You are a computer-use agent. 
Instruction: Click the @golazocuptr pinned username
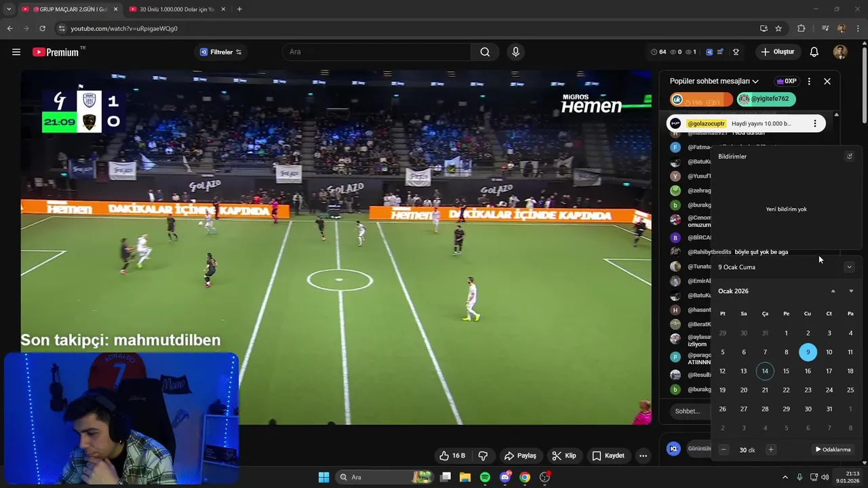[x=706, y=123]
